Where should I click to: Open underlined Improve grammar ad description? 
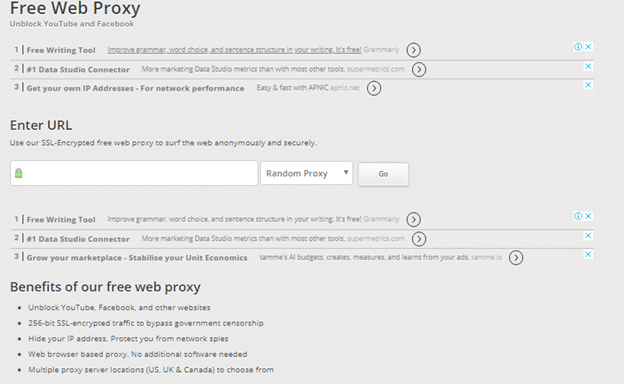coord(234,50)
